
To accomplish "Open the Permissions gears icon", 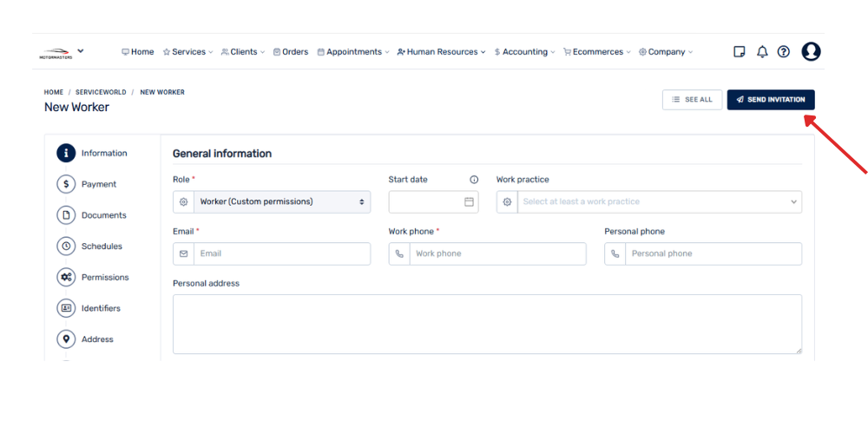I will [66, 278].
